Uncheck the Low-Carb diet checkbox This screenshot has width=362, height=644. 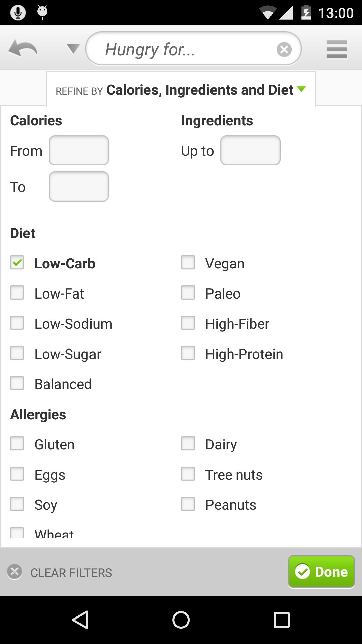(x=17, y=263)
